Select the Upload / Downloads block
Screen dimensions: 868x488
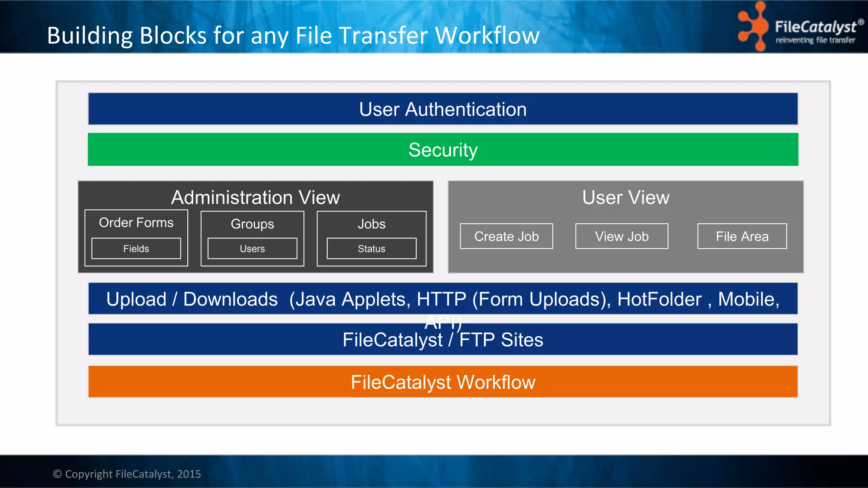point(443,299)
